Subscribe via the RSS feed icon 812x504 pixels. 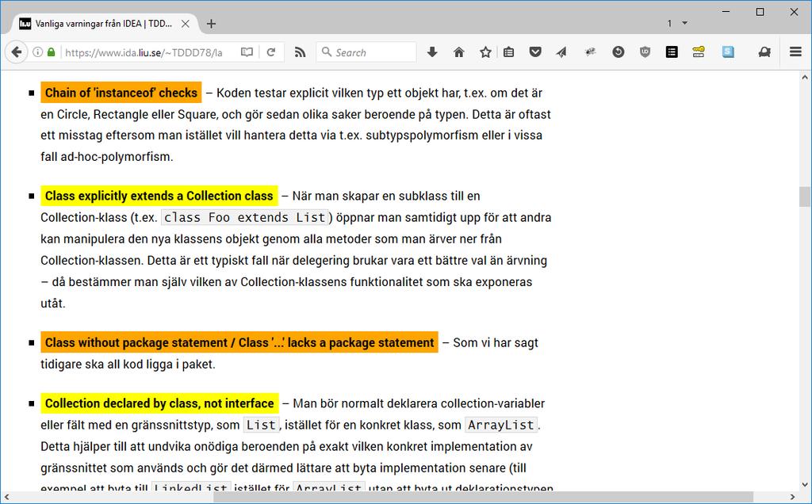[x=300, y=52]
